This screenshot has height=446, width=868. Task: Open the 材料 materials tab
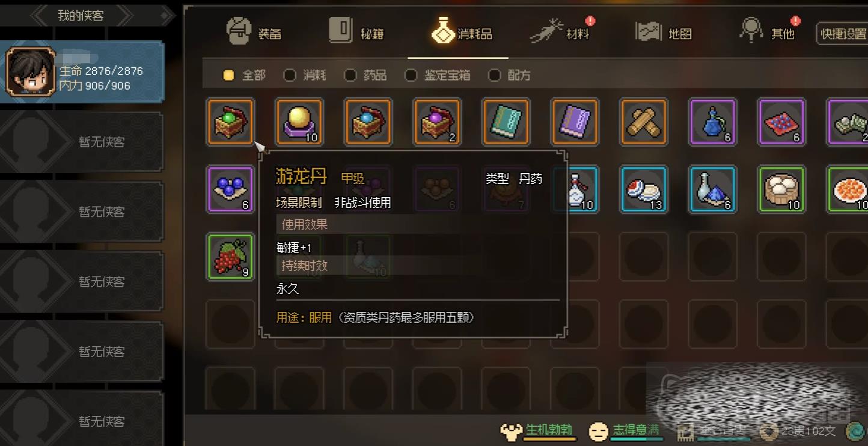561,31
